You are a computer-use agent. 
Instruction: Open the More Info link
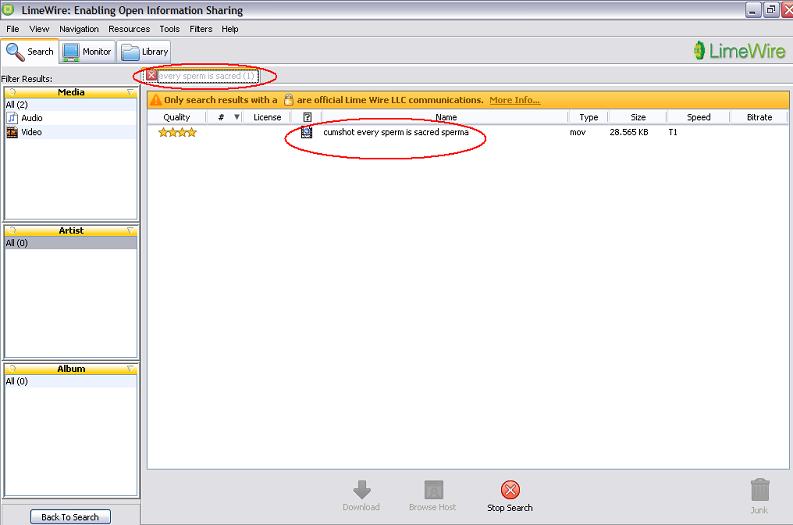[514, 100]
